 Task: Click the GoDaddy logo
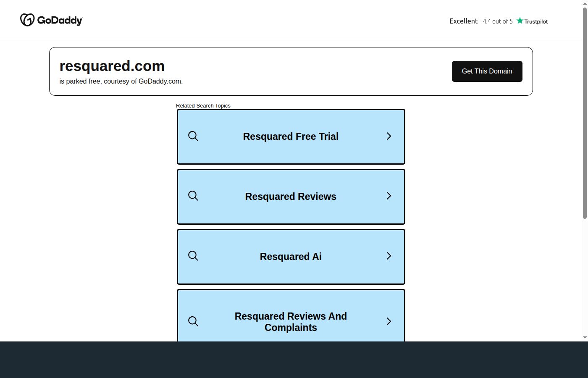[51, 20]
